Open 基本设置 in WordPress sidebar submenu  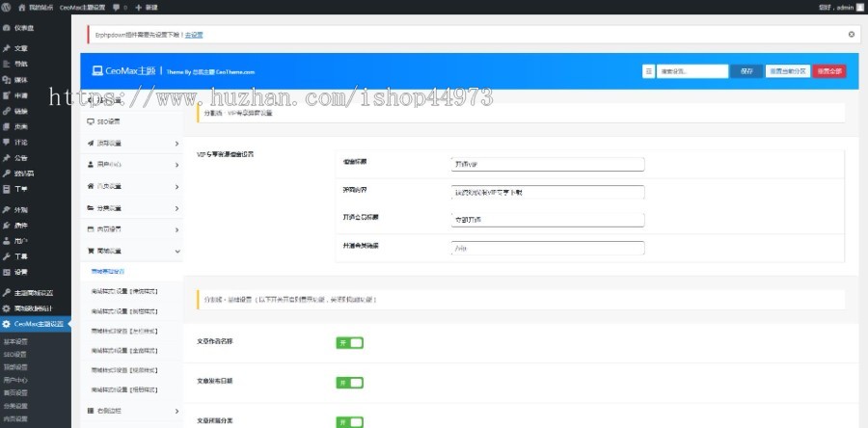coord(15,342)
